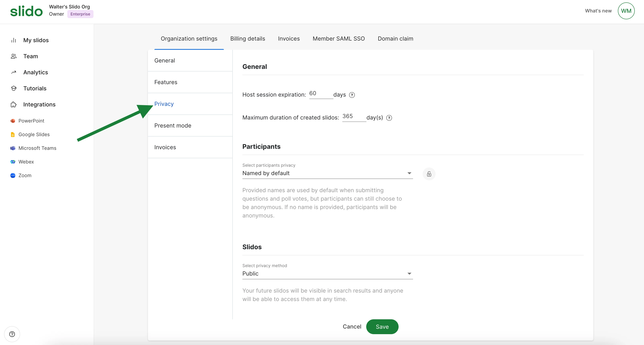Toggle the participants privacy lock

429,174
